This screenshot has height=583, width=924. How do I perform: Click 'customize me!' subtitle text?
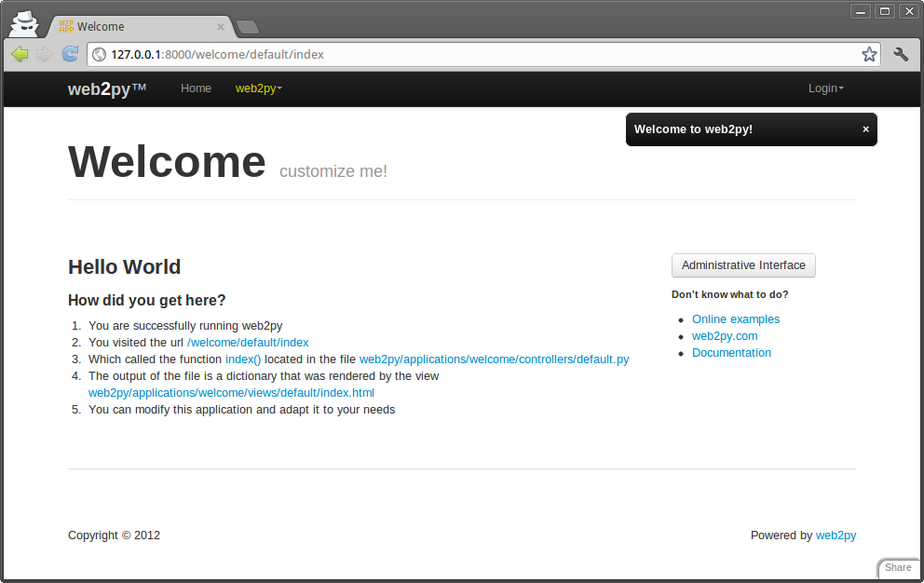(x=333, y=171)
